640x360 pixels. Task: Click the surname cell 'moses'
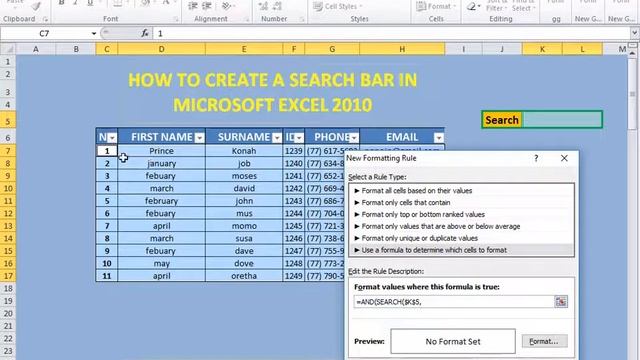coord(244,176)
